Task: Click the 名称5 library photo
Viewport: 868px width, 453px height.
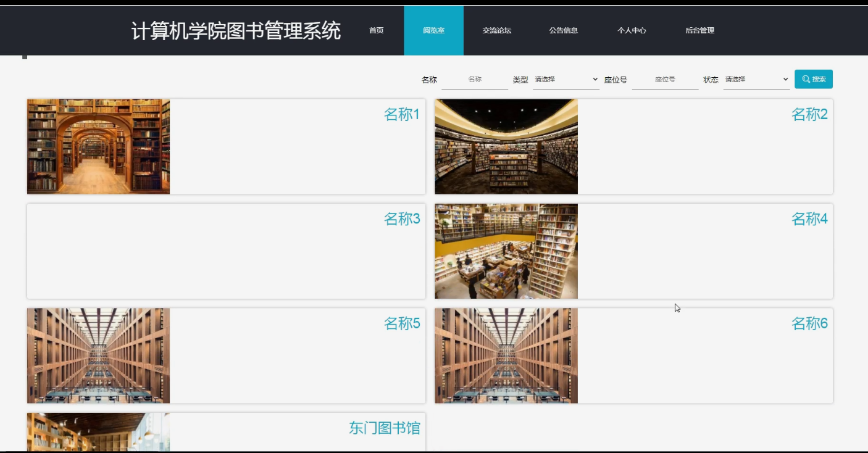Action: click(x=98, y=355)
